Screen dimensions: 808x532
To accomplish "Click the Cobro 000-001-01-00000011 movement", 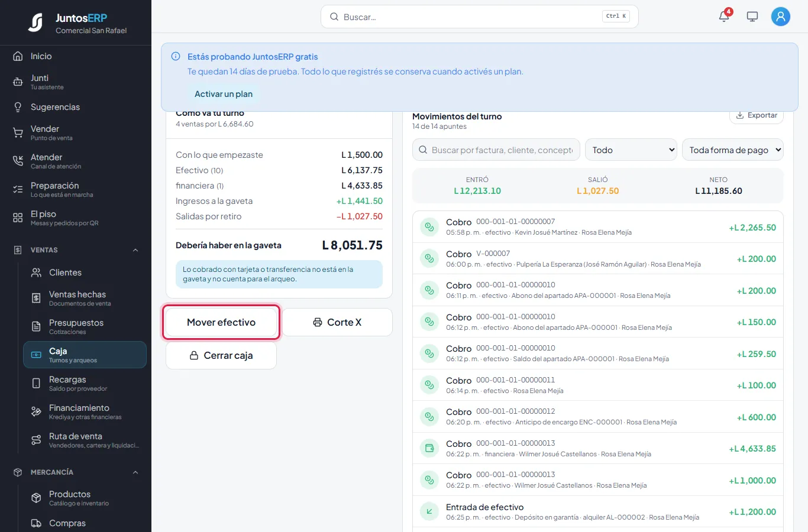I will pyautogui.click(x=598, y=385).
